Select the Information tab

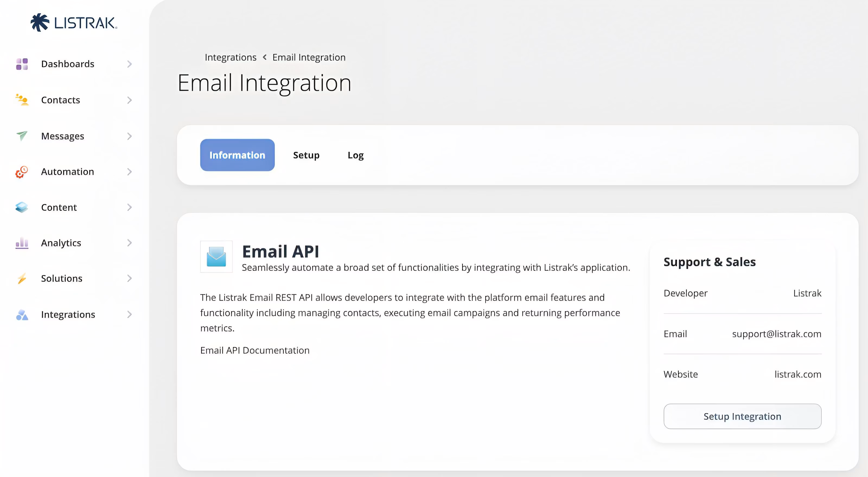[x=237, y=155]
